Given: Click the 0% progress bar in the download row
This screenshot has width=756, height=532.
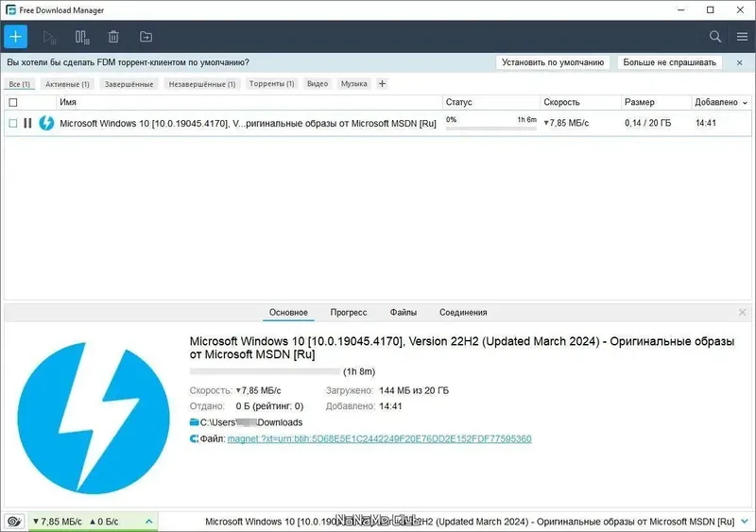Looking at the screenshot, I should [490, 129].
